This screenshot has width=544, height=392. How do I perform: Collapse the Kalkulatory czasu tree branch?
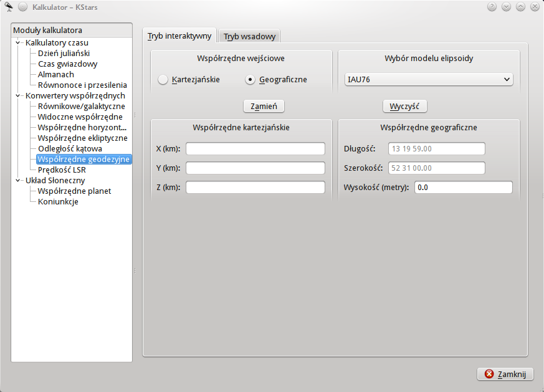coord(19,43)
